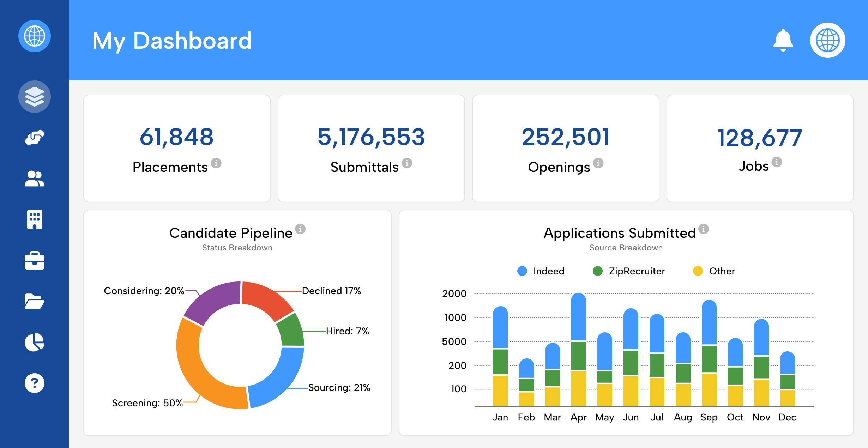
Task: Open the notifications bell
Action: 783,40
